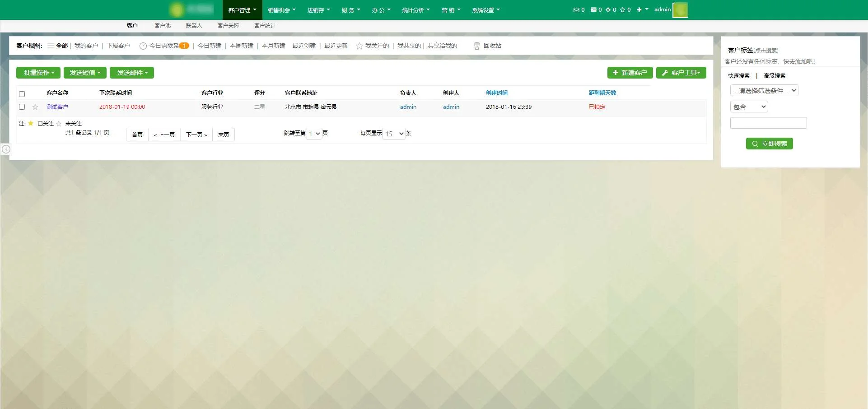
Task: Click the clock icon on left edge
Action: click(6, 149)
